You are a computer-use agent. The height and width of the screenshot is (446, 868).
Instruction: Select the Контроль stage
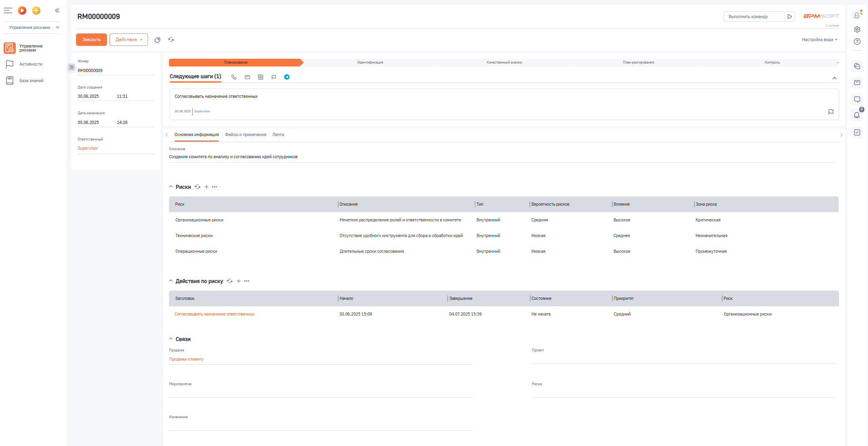pos(772,62)
